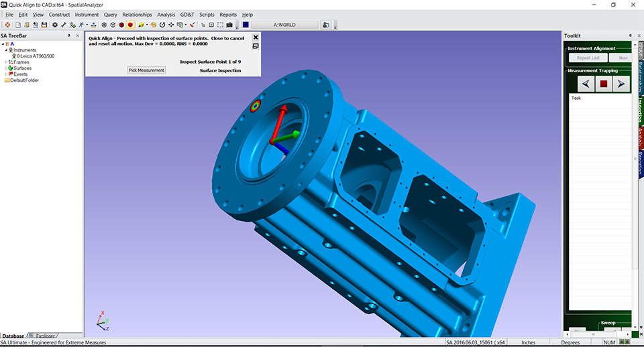
Task: Click the stop button in Measurement Trapping
Action: (x=603, y=84)
